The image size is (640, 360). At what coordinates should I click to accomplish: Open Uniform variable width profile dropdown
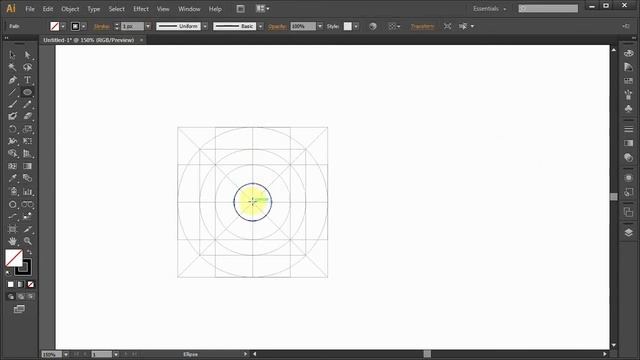click(205, 26)
